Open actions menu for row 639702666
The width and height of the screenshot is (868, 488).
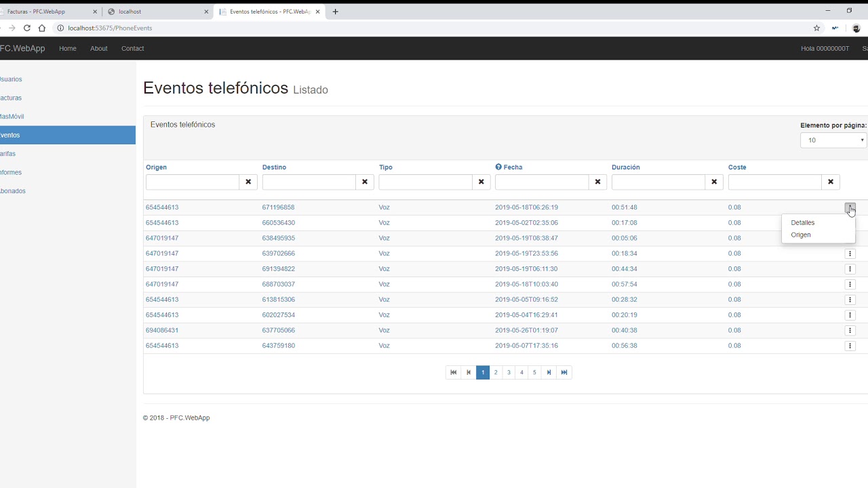[850, 253]
